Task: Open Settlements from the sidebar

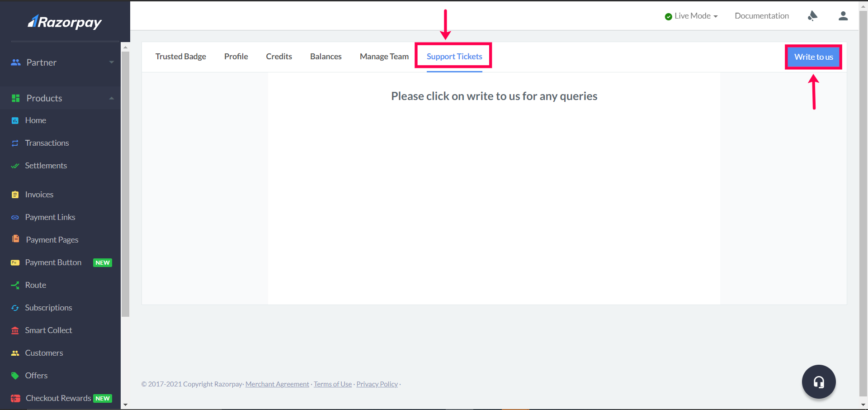Action: pos(46,166)
